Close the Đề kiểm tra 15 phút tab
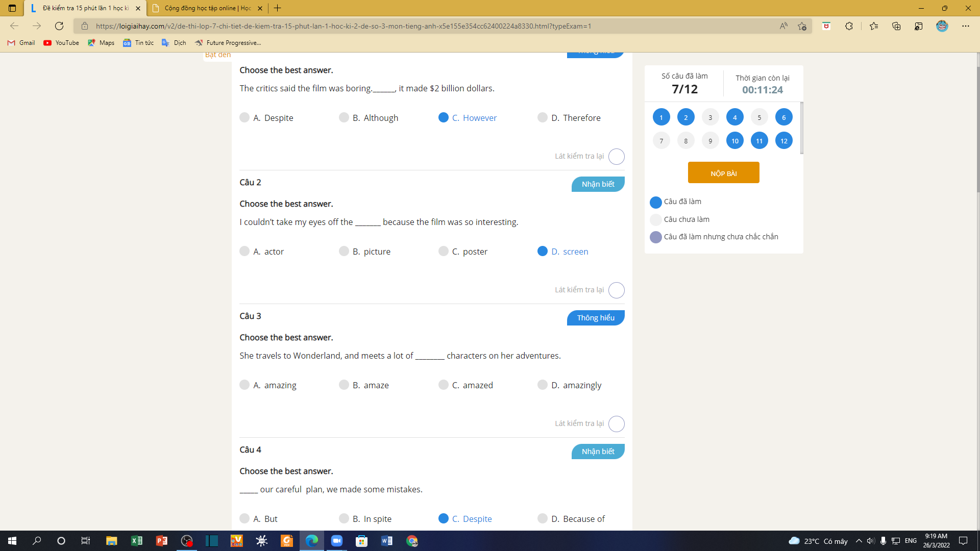 (138, 8)
